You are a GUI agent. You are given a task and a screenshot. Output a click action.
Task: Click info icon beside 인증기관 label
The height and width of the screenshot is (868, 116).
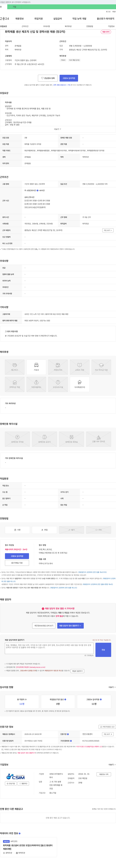point(68,734)
